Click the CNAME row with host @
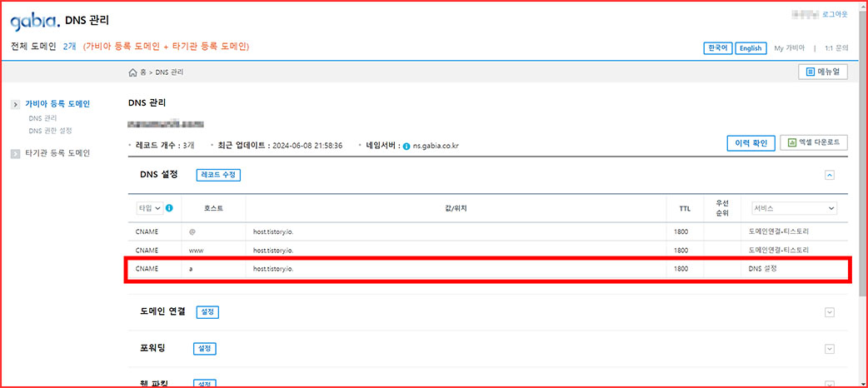This screenshot has width=868, height=388. (x=487, y=232)
